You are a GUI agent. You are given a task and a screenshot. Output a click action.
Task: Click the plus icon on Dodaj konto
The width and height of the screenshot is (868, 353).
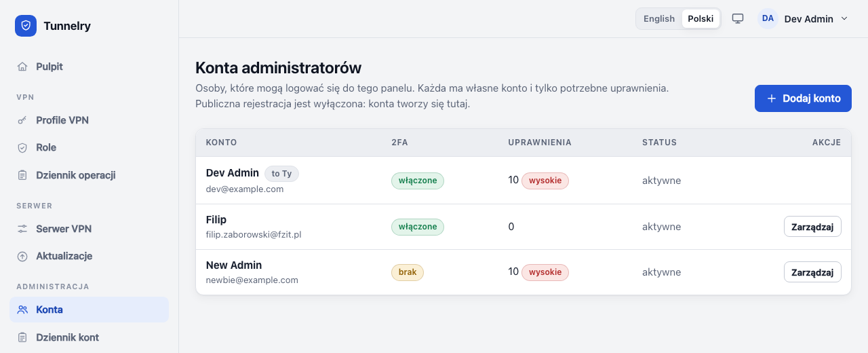click(771, 98)
